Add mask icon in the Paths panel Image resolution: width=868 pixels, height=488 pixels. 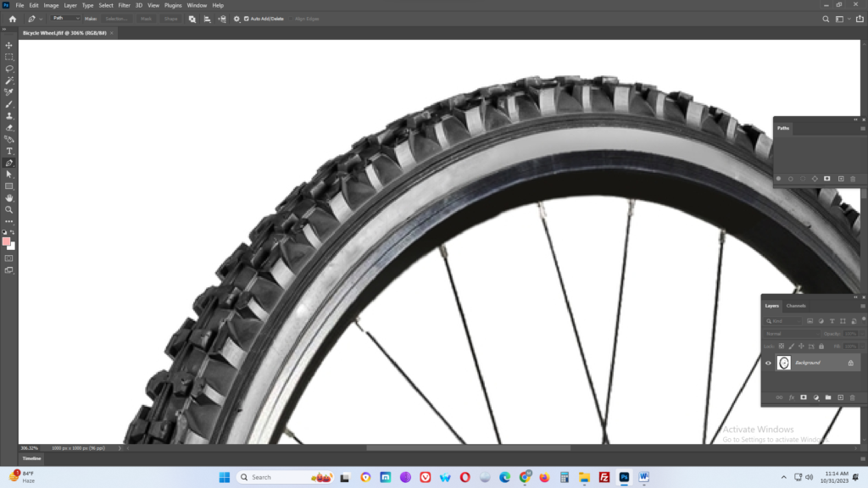click(827, 179)
